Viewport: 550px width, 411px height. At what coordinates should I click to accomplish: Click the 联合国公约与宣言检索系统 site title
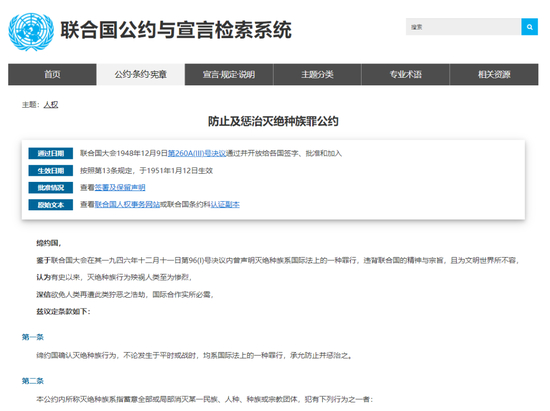tap(176, 29)
